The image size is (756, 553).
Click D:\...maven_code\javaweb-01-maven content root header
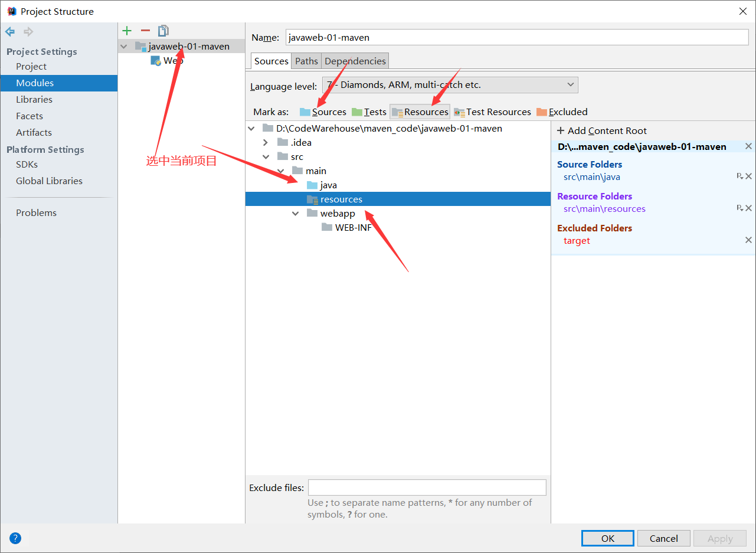642,147
